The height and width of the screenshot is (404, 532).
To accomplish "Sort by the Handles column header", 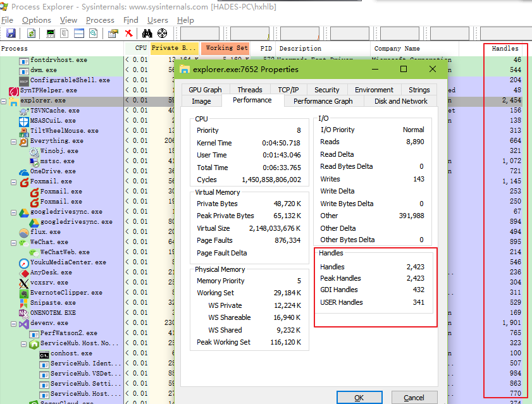I will (505, 48).
